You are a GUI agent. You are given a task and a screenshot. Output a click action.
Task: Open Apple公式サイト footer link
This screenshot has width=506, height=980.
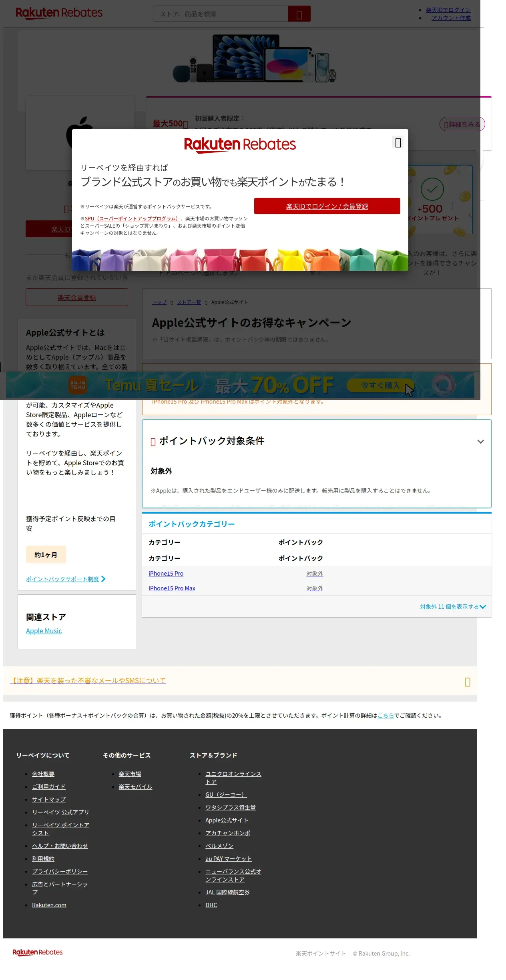[227, 820]
